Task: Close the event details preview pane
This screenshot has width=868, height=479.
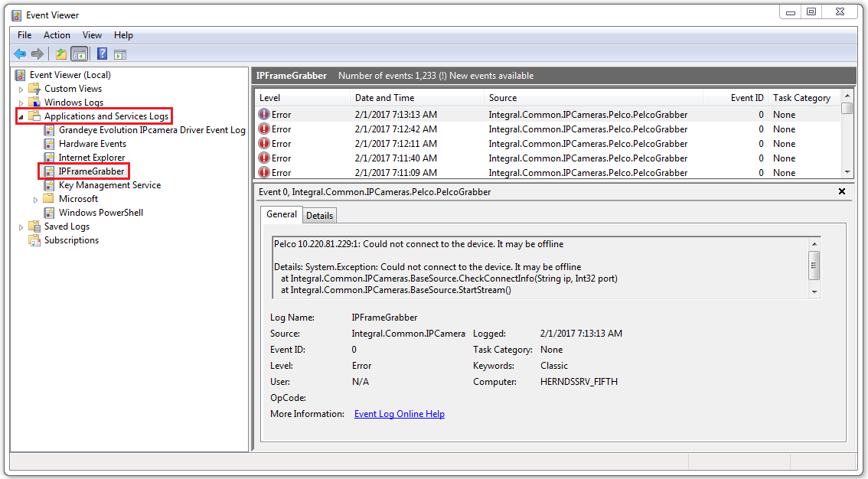Action: tap(842, 191)
